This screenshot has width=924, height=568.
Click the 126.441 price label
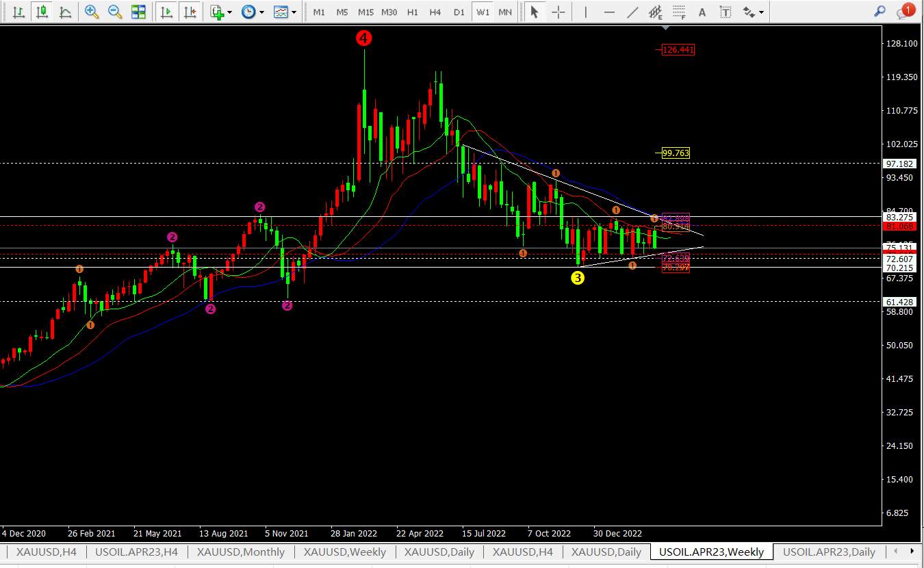pyautogui.click(x=678, y=50)
